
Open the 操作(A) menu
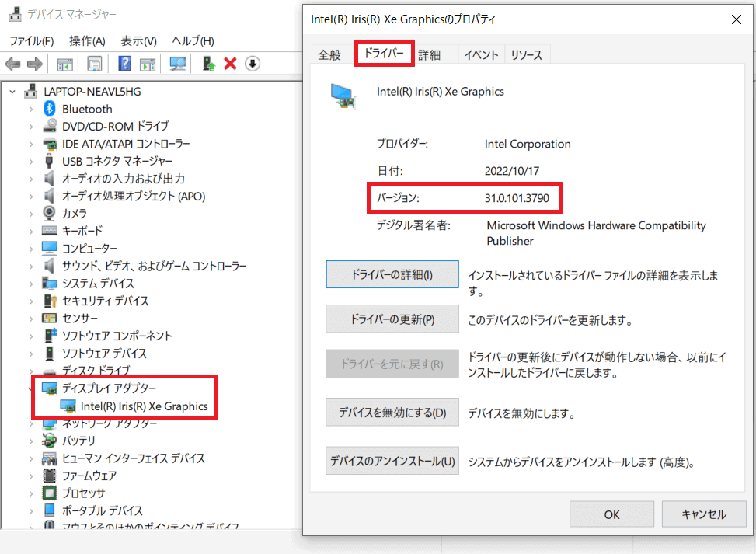click(87, 41)
